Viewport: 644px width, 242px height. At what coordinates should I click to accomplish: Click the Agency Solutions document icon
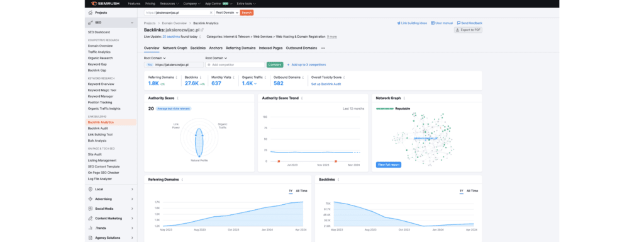(91, 238)
